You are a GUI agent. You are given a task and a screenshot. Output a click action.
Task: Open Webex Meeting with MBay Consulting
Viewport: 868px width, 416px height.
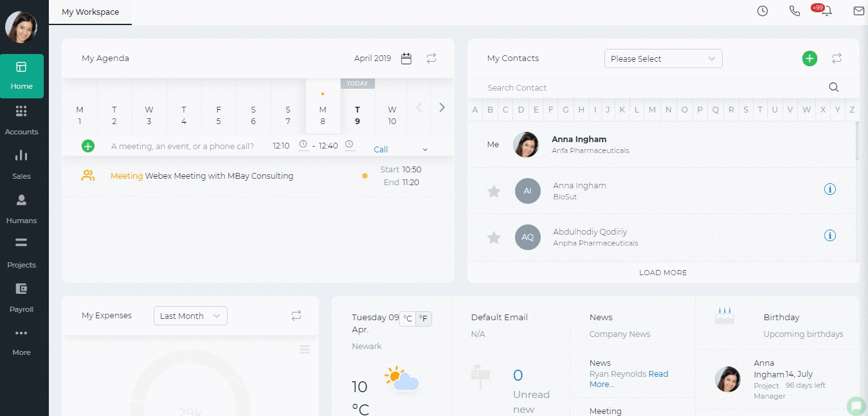219,176
